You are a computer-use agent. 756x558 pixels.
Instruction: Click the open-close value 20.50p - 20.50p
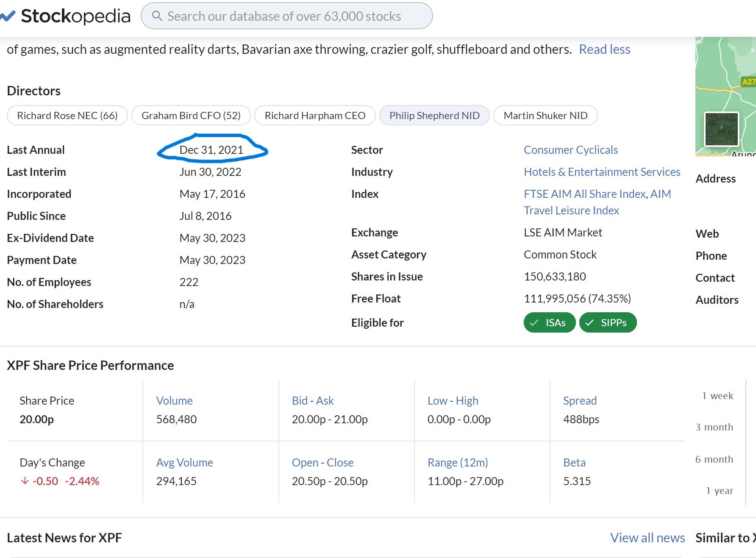tap(330, 481)
